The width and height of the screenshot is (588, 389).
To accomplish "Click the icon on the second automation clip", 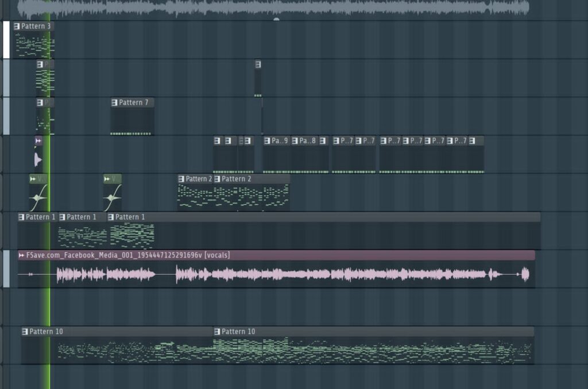I will 108,179.
